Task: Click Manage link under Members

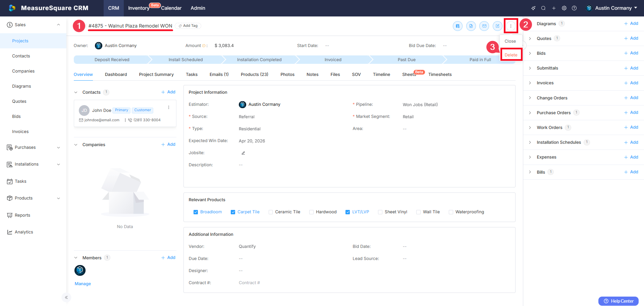Action: [83, 284]
